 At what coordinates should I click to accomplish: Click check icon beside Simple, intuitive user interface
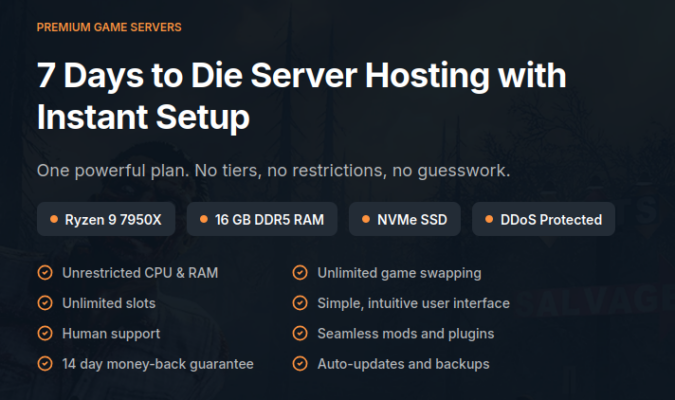300,303
